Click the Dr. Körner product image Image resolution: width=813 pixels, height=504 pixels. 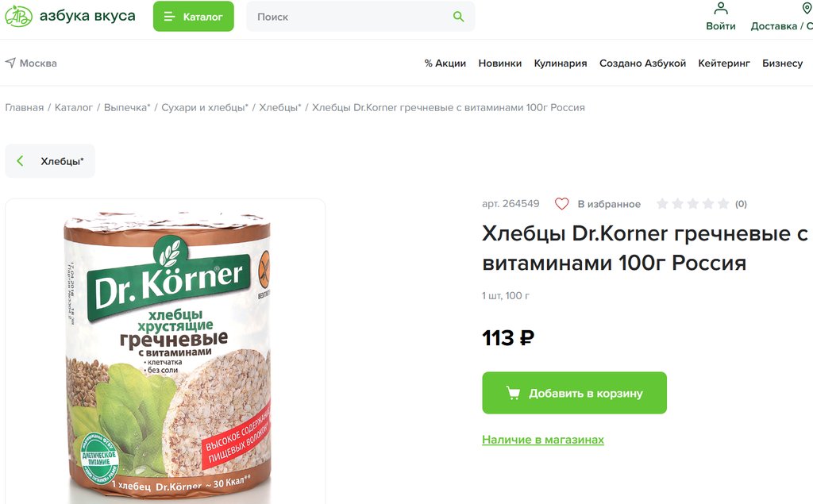pos(165,353)
